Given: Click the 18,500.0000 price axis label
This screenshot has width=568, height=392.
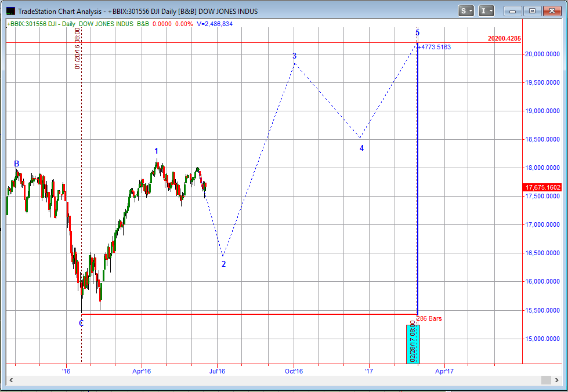Looking at the screenshot, I should click(542, 139).
